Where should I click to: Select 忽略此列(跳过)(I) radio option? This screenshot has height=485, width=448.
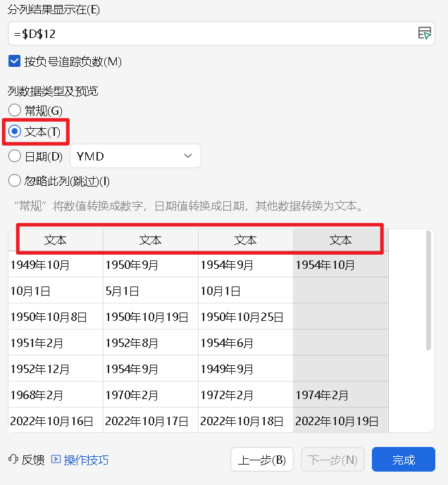click(x=15, y=181)
